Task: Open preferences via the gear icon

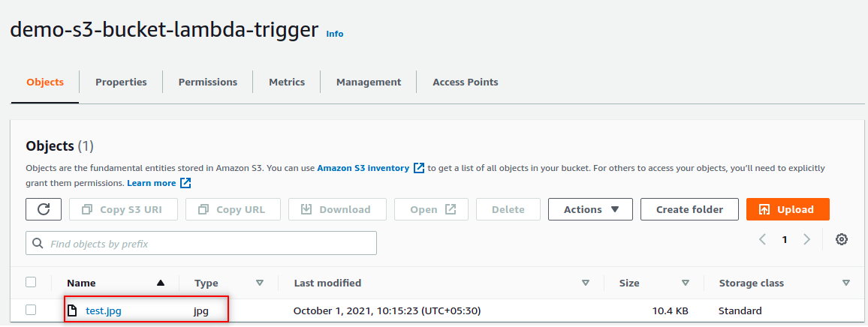Action: [x=842, y=240]
